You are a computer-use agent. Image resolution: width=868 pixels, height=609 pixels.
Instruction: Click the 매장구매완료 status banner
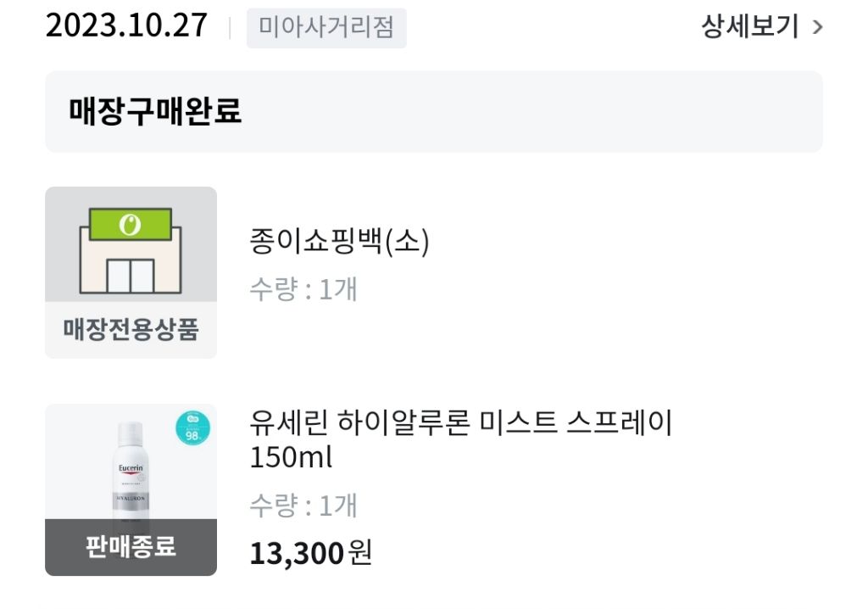(433, 111)
